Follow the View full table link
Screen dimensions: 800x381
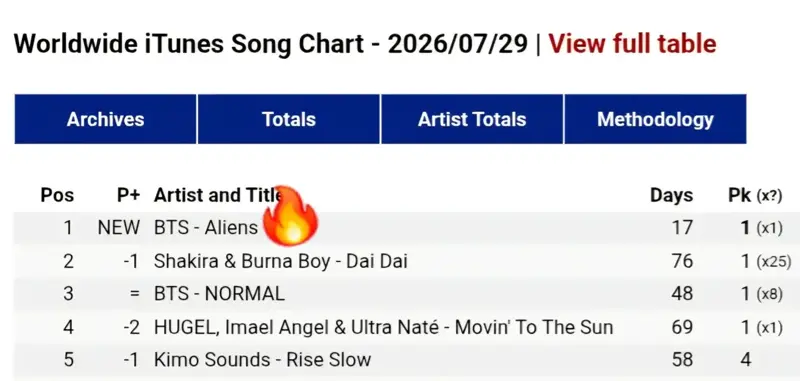click(x=632, y=44)
